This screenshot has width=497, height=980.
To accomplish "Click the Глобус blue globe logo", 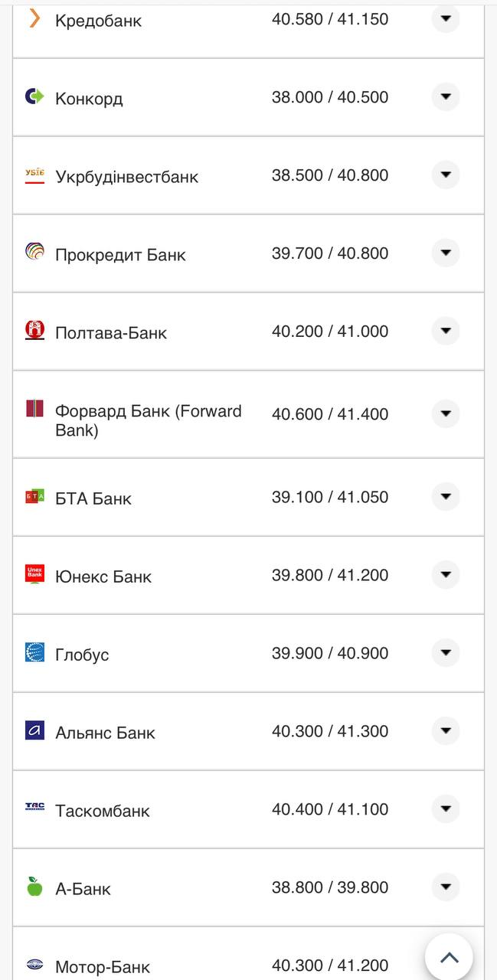I will click(34, 652).
